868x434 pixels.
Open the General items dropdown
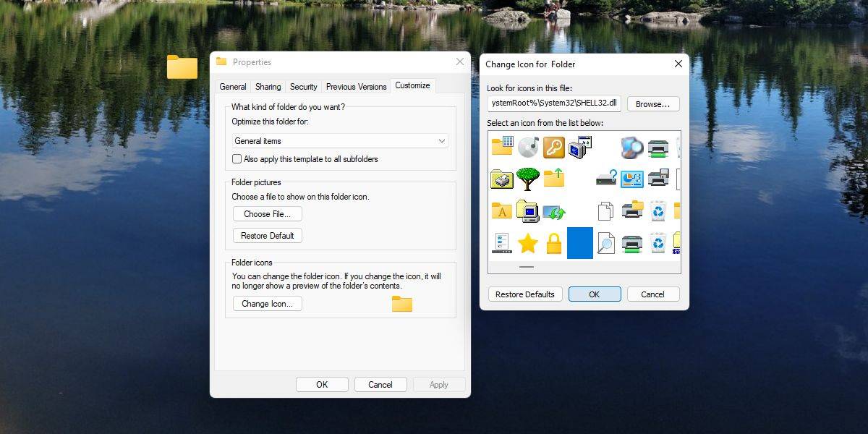coord(340,141)
